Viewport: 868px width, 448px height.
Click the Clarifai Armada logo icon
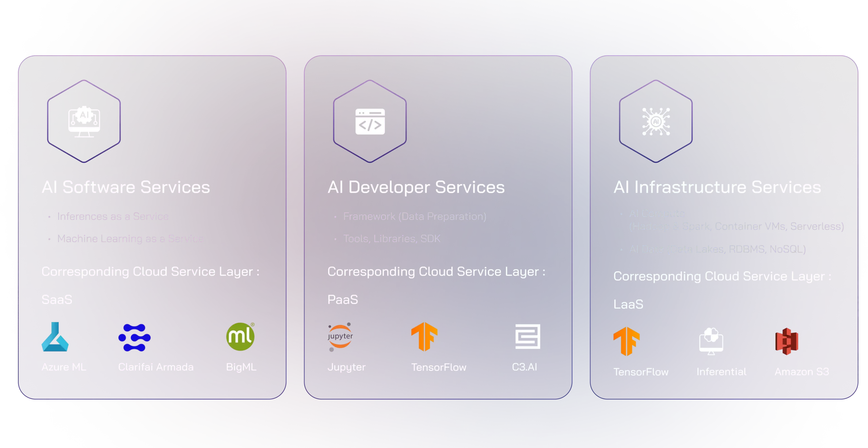click(x=134, y=337)
